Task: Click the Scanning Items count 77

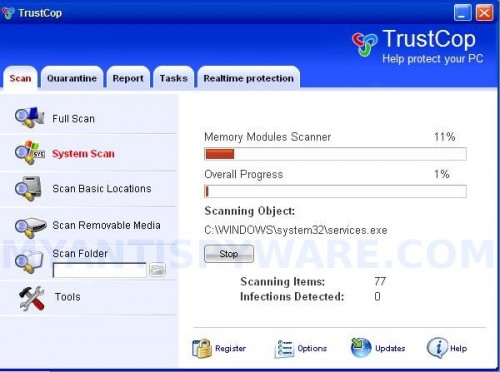Action: tap(380, 281)
